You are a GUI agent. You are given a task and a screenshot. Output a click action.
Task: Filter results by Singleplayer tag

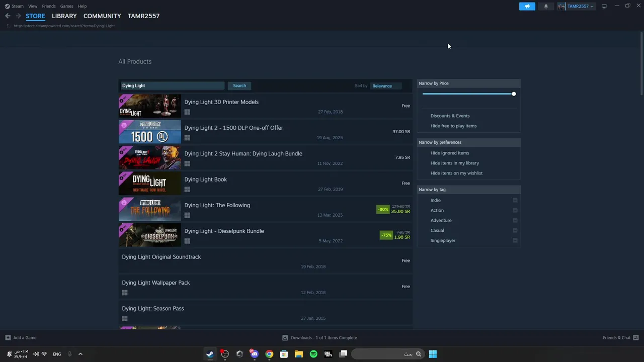click(443, 240)
